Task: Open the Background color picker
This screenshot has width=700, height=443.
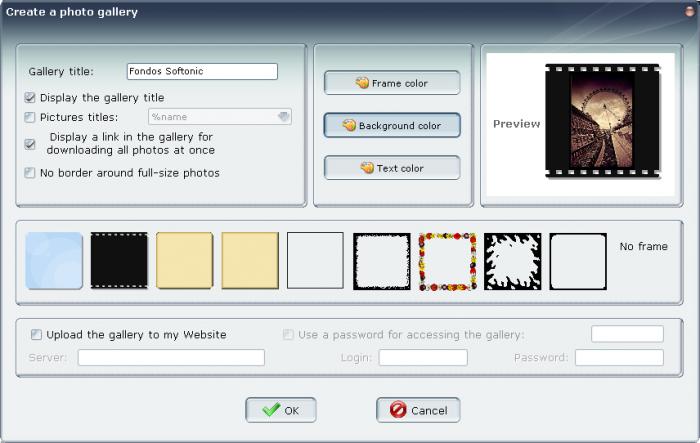Action: [x=392, y=125]
